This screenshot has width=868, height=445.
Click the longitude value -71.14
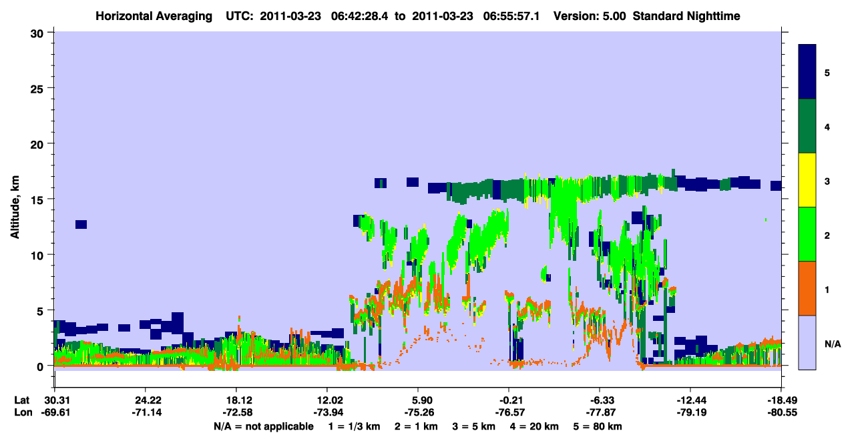click(x=145, y=412)
